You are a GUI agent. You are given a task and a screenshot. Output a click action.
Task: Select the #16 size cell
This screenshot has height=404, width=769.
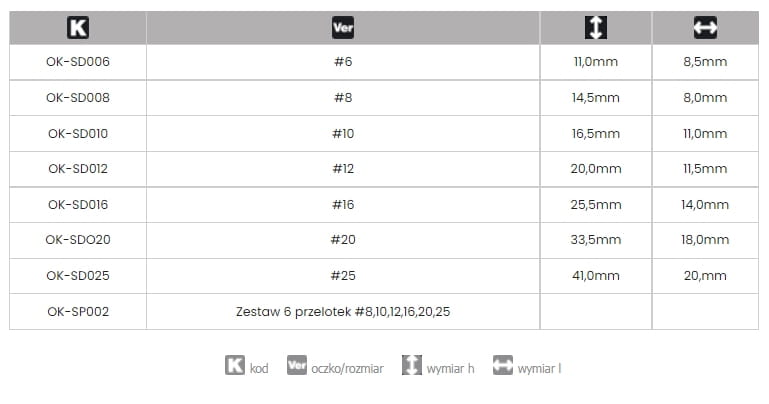click(x=343, y=204)
